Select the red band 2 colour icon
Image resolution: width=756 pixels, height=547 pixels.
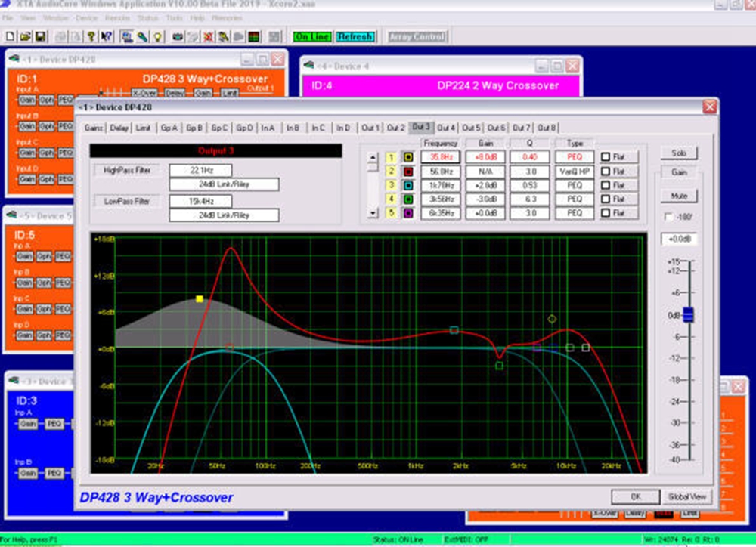coord(408,171)
